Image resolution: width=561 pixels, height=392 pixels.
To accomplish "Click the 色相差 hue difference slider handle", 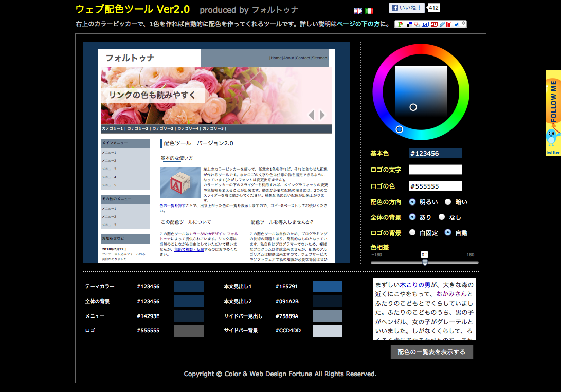I will [425, 262].
